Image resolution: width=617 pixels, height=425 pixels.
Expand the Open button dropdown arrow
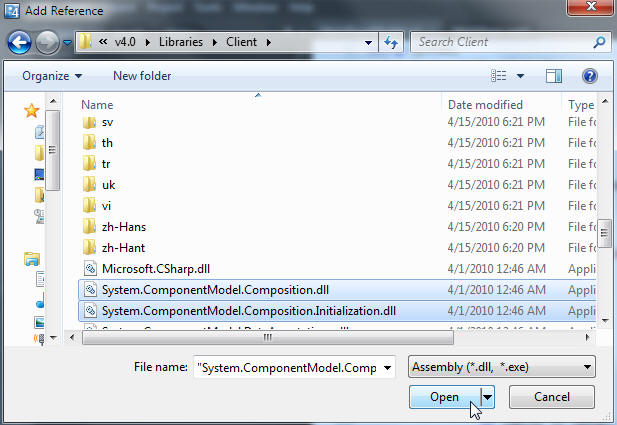coord(488,397)
